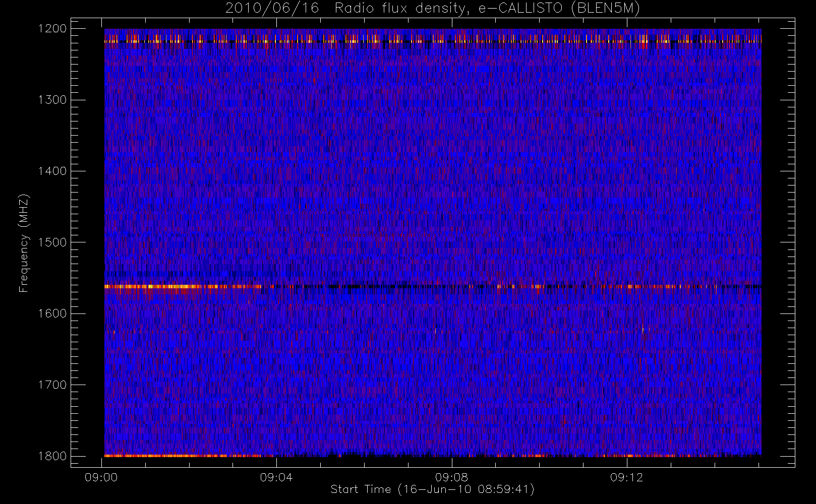Click the 1200 frequency tick label
The image size is (816, 504).
(x=52, y=29)
